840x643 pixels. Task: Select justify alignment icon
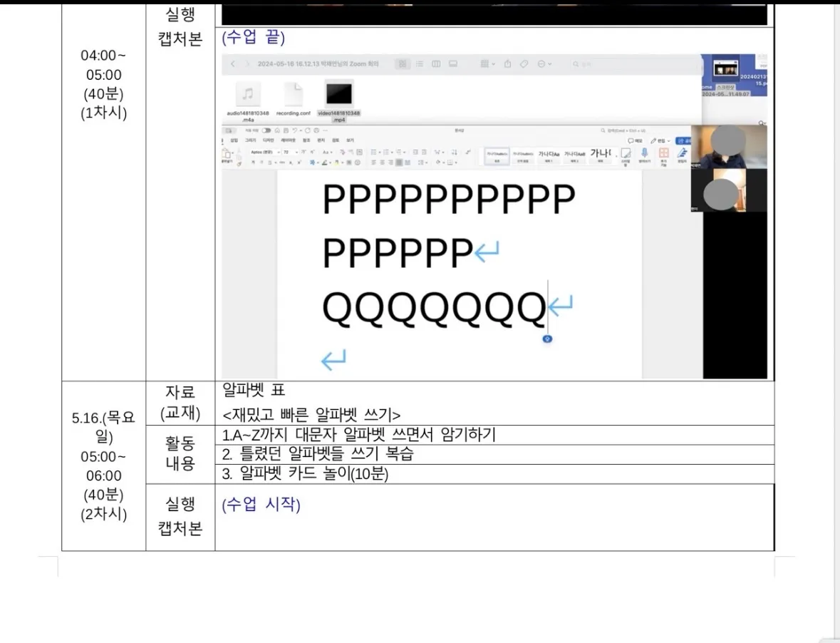399,163
